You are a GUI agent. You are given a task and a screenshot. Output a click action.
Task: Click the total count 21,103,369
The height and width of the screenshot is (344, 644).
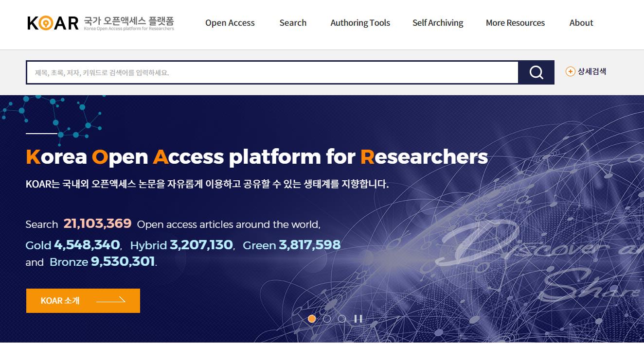pyautogui.click(x=97, y=224)
